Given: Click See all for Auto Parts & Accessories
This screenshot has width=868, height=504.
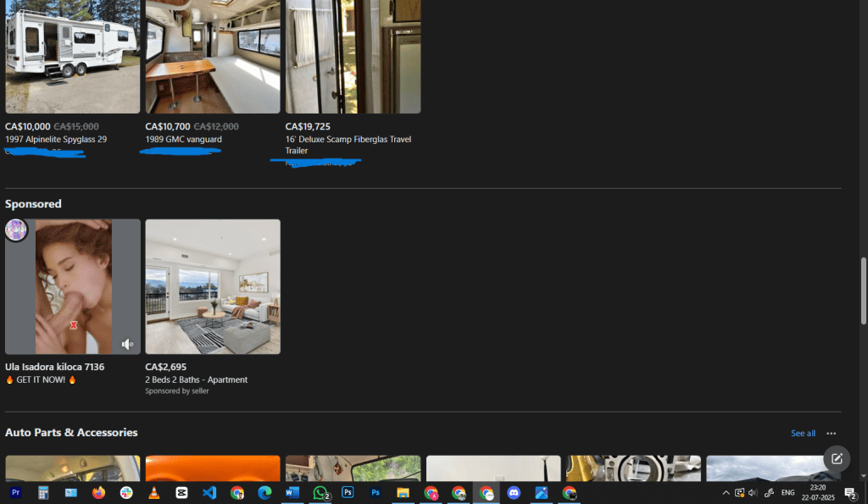Looking at the screenshot, I should (x=803, y=434).
